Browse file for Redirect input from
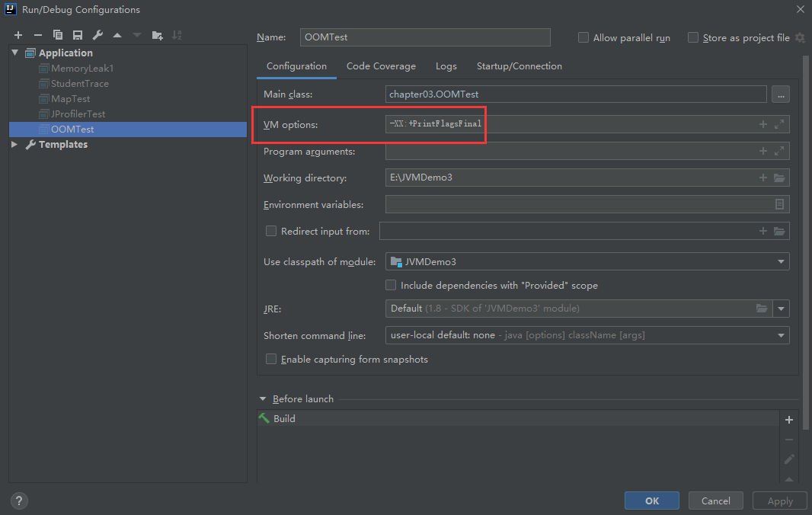The width and height of the screenshot is (812, 515). pyautogui.click(x=779, y=231)
